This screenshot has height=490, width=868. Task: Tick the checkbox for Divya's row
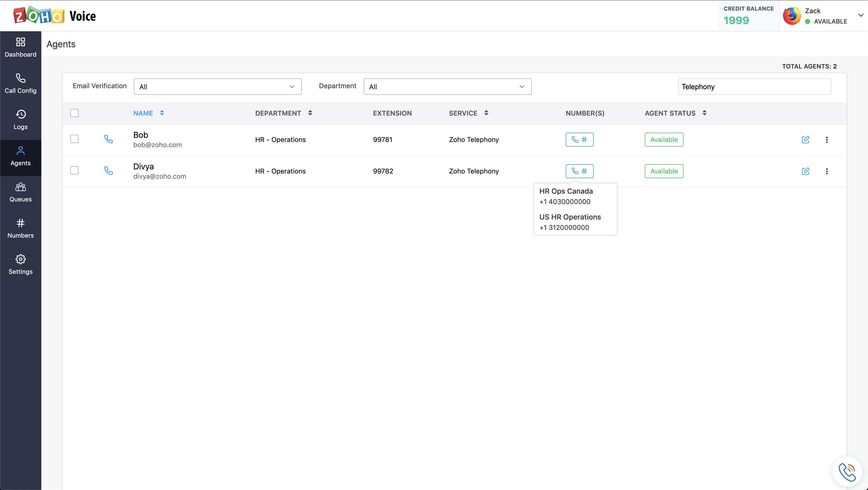(x=74, y=171)
